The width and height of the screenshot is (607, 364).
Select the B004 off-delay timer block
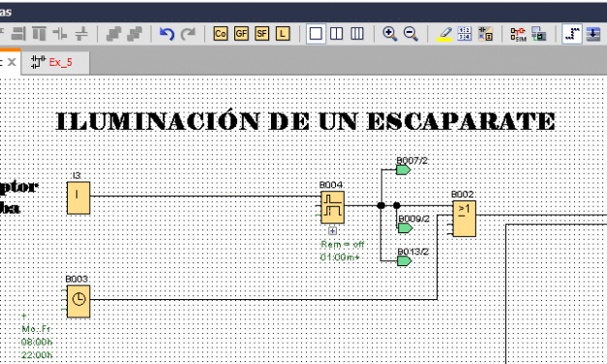(x=332, y=207)
